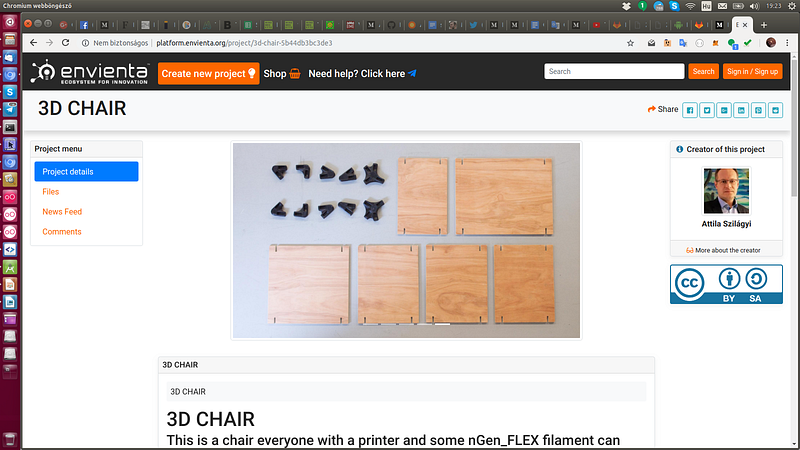Click the orange Search button
Image resolution: width=800 pixels, height=450 pixels.
coord(703,71)
